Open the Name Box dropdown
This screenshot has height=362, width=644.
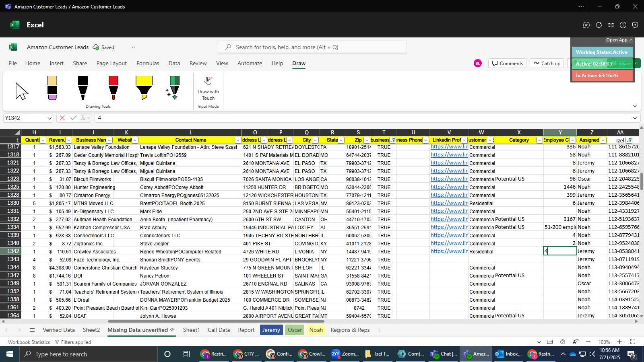[50, 118]
